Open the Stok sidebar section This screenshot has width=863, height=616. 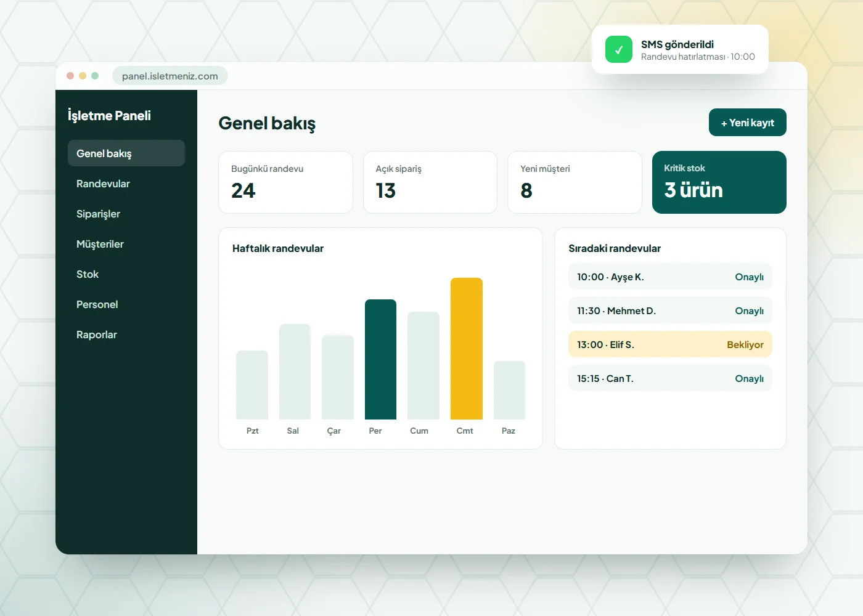[x=126, y=274]
